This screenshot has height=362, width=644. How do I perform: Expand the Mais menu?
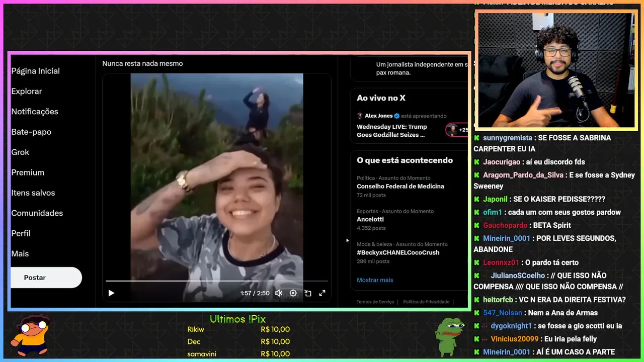20,254
